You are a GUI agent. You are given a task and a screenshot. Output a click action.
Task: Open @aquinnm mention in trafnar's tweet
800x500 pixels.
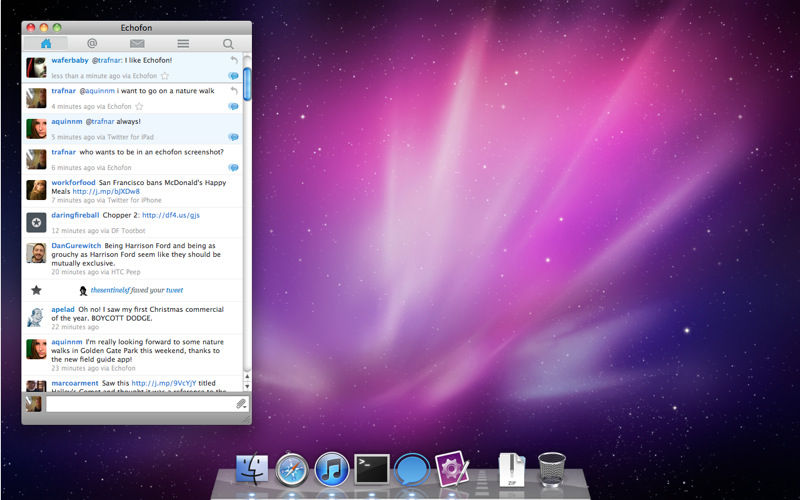coord(97,91)
